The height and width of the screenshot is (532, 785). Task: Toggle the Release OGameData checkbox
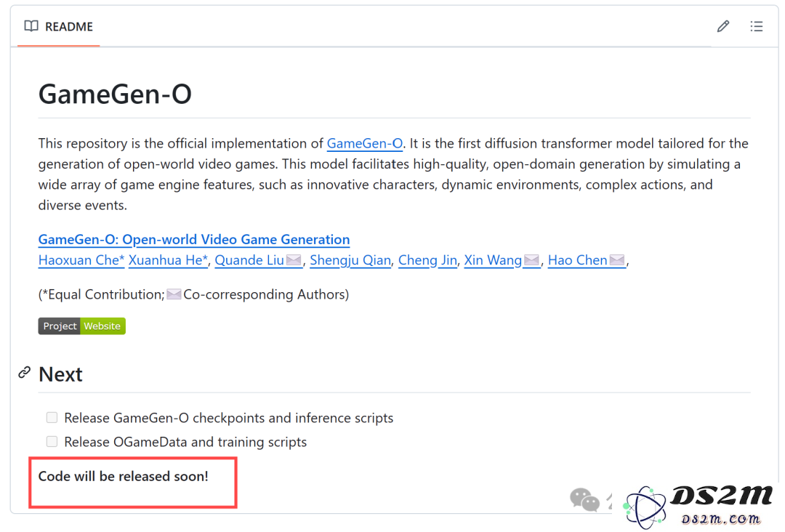(52, 441)
